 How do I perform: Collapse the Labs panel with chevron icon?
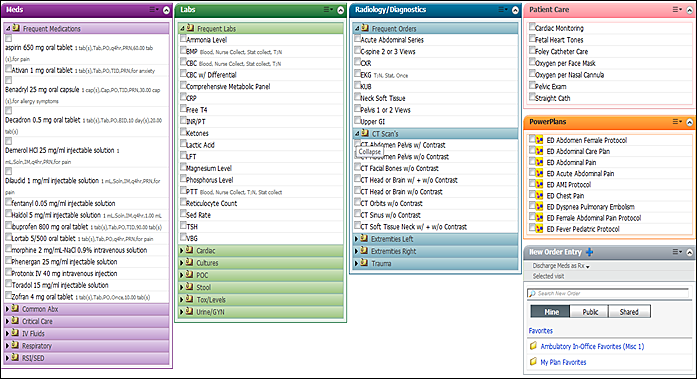pyautogui.click(x=340, y=10)
